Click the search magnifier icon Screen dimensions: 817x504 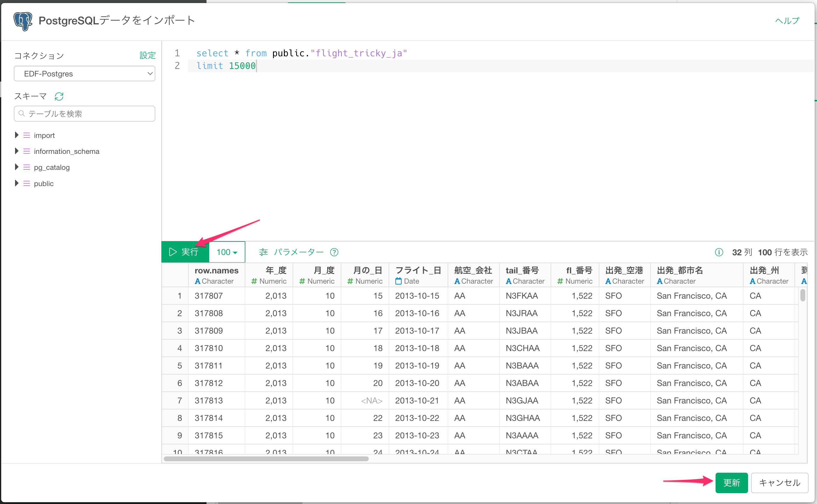click(x=22, y=114)
